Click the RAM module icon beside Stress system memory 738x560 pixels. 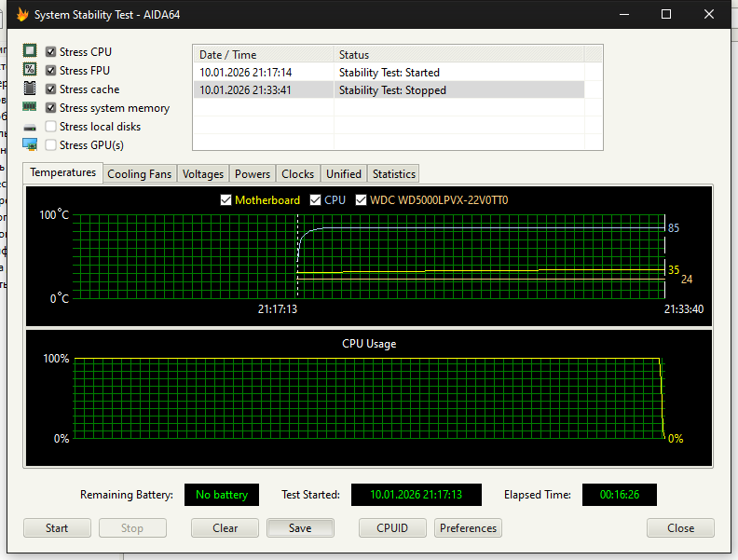pyautogui.click(x=30, y=108)
